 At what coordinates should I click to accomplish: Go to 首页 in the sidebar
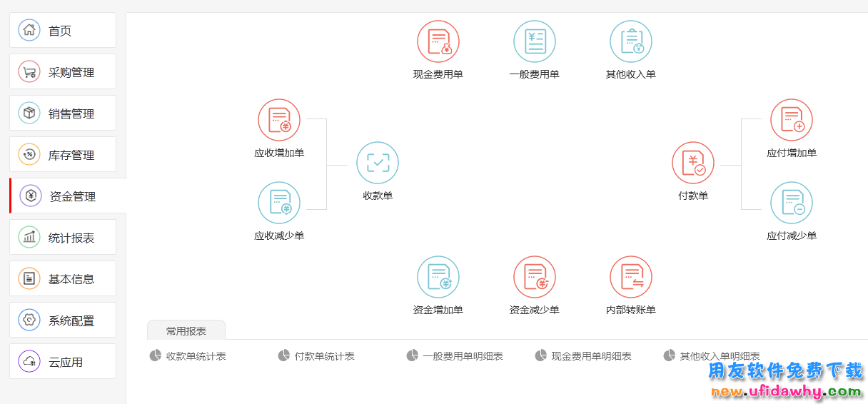pyautogui.click(x=63, y=31)
